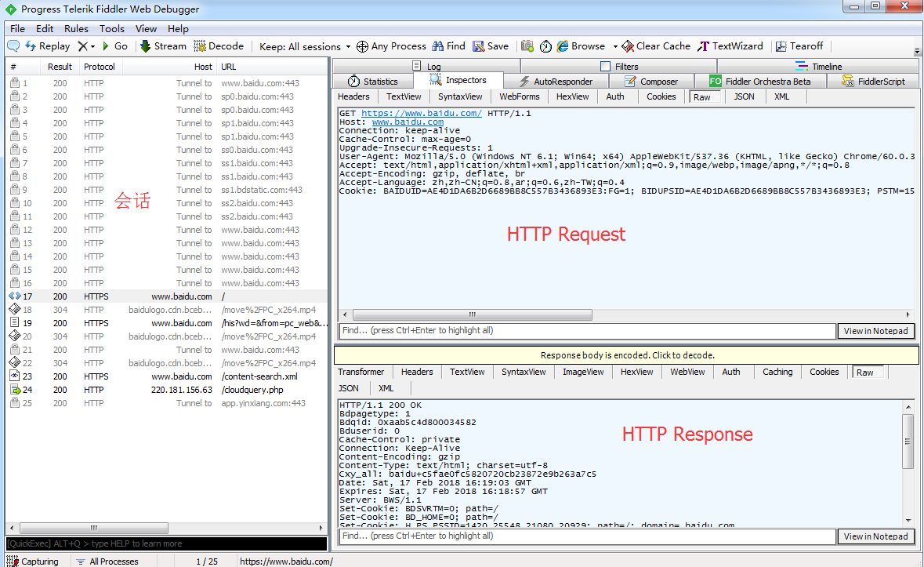Open the View menu
The image size is (924, 567).
pos(146,28)
